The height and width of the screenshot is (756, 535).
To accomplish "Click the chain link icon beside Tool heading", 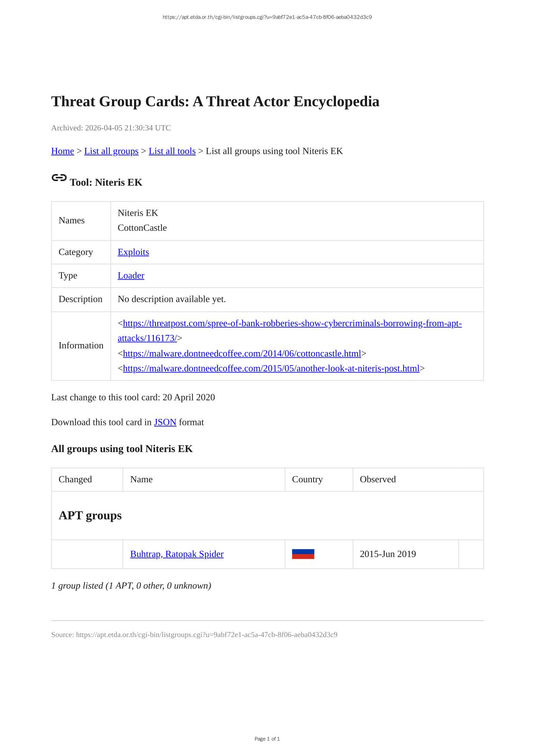I will pyautogui.click(x=59, y=178).
